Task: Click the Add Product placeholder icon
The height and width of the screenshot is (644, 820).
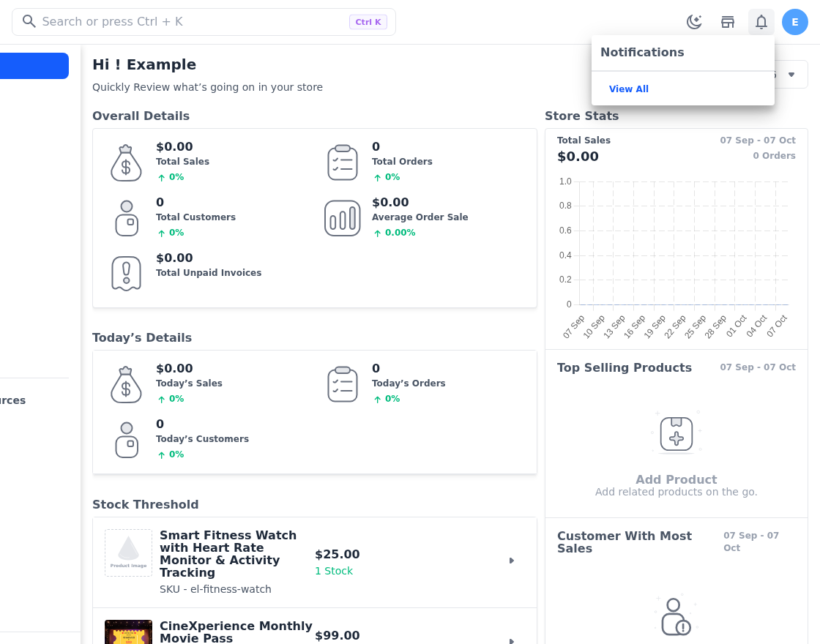Action: click(676, 433)
